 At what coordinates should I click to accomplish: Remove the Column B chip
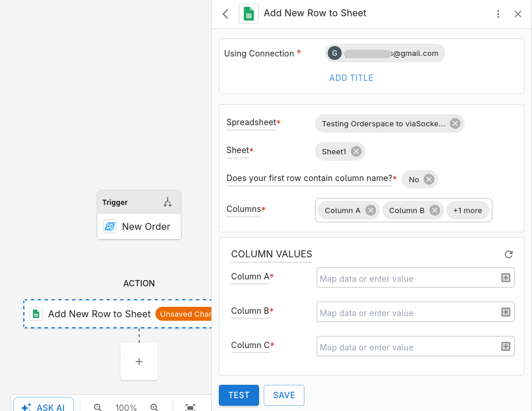435,210
